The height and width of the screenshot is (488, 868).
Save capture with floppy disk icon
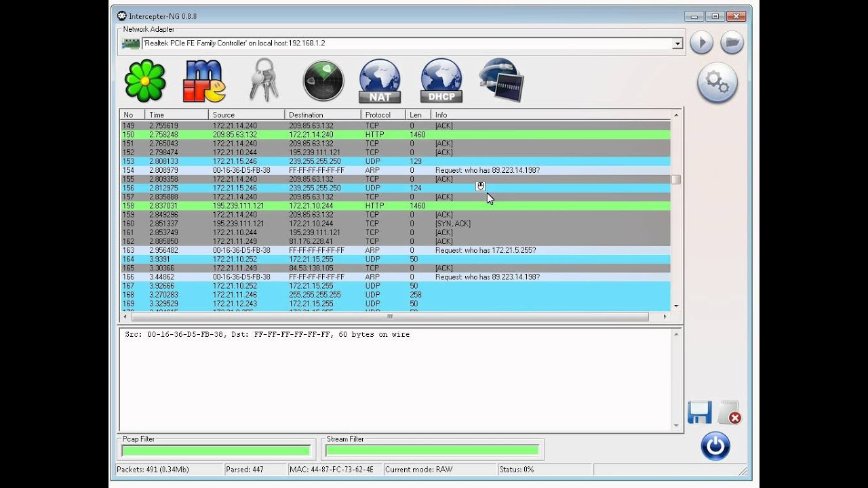pyautogui.click(x=699, y=412)
